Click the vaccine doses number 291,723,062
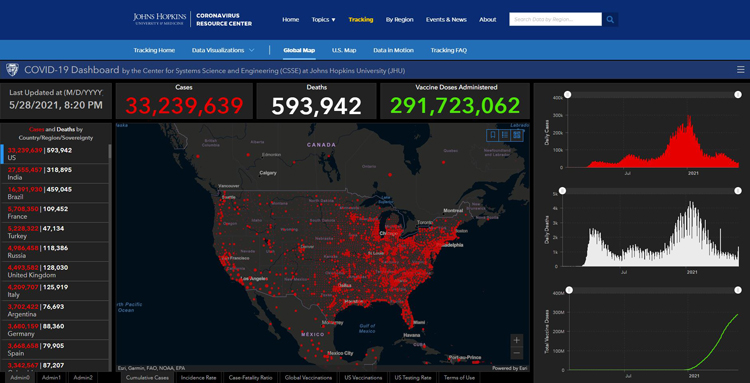The height and width of the screenshot is (383, 750). coord(455,106)
